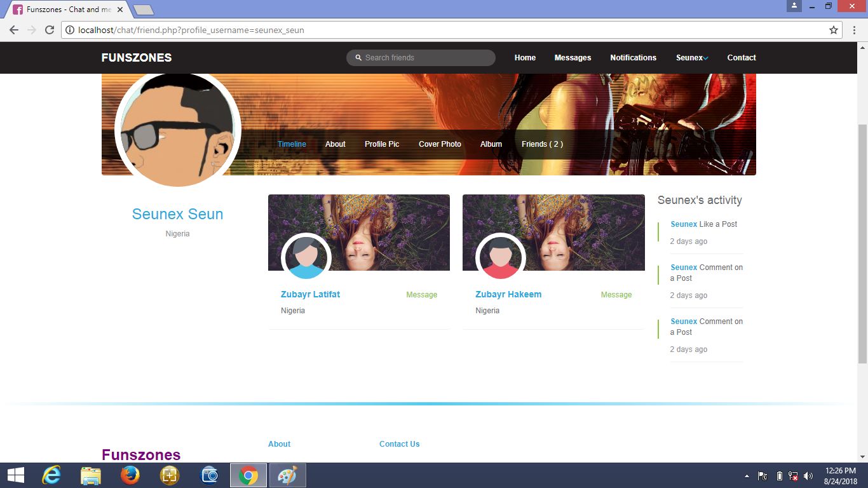Bookmark this page with the star icon

pos(834,30)
